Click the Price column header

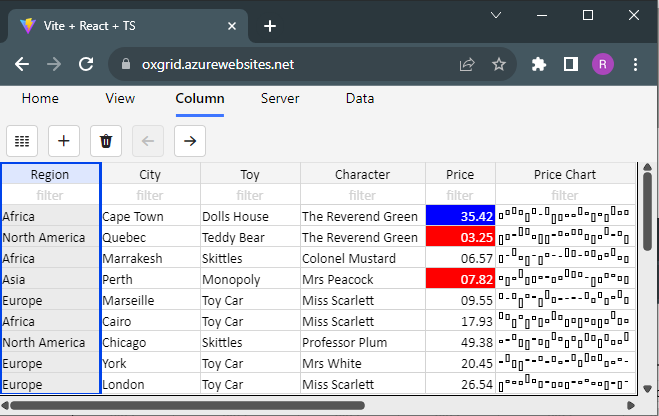click(x=460, y=174)
